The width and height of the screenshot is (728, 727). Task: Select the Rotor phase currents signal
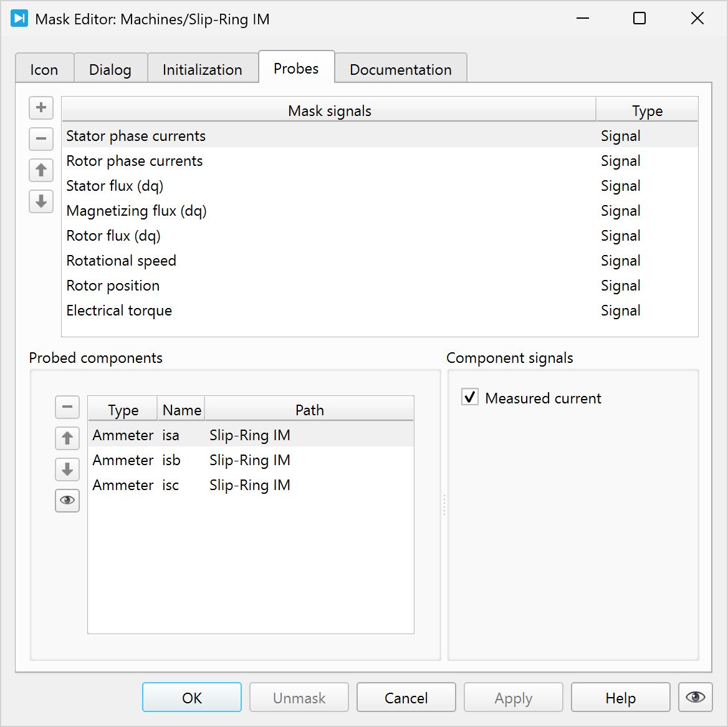coord(135,161)
